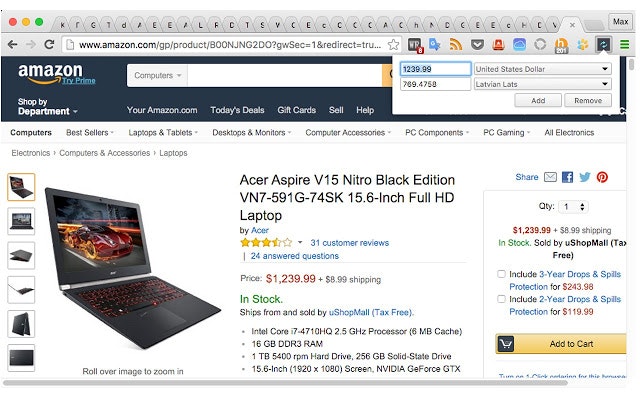Viewport: 640px width, 400px height.
Task: Expand the Computers search category dropdown
Action: pos(158,76)
